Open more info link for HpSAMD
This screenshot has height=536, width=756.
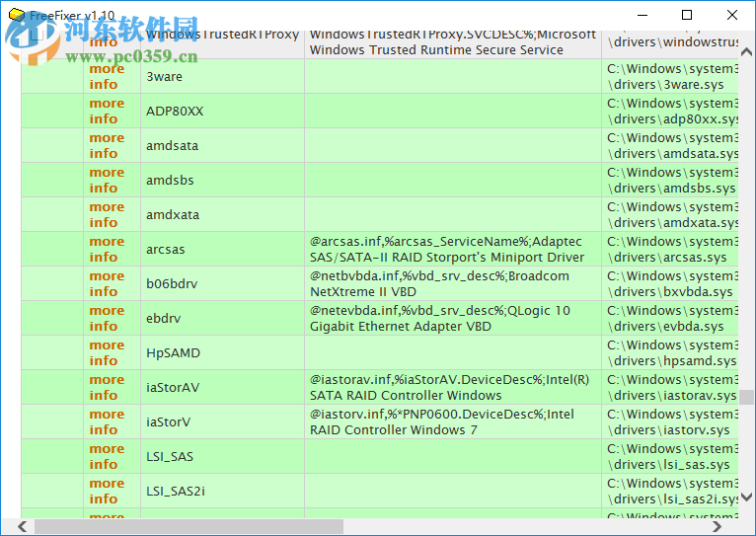pyautogui.click(x=107, y=352)
